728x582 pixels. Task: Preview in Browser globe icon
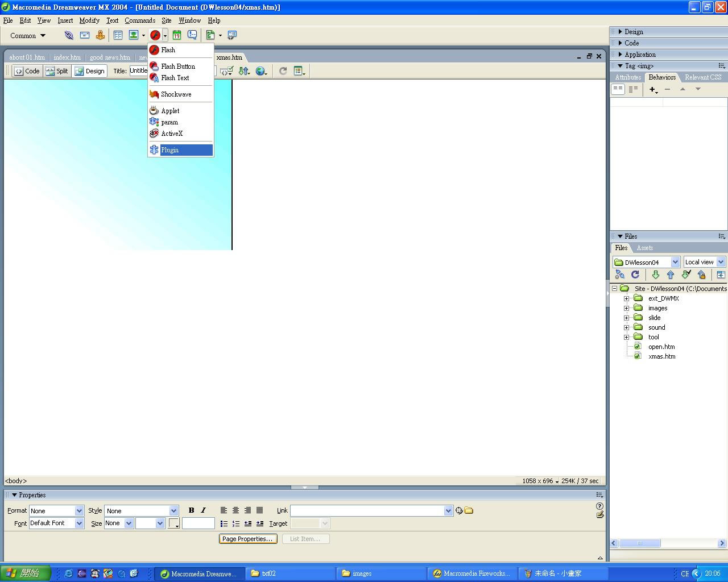(261, 71)
